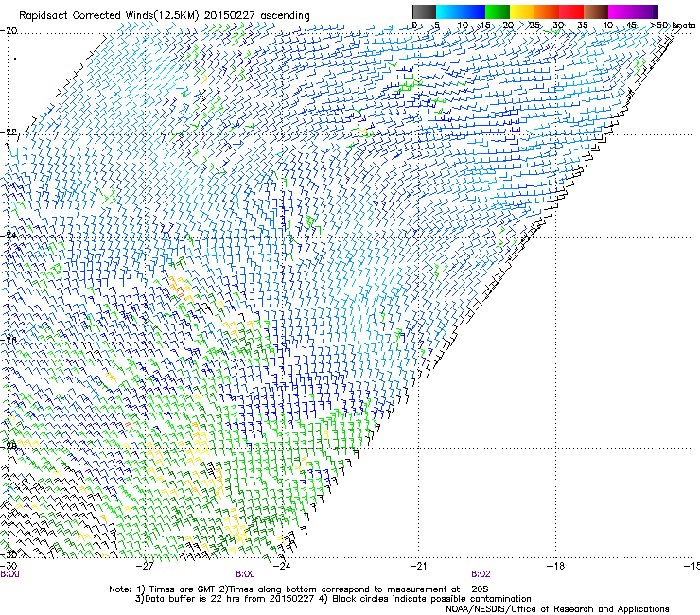Click the '20150227 ascending' title date text
700x615 pixels.
click(x=257, y=16)
